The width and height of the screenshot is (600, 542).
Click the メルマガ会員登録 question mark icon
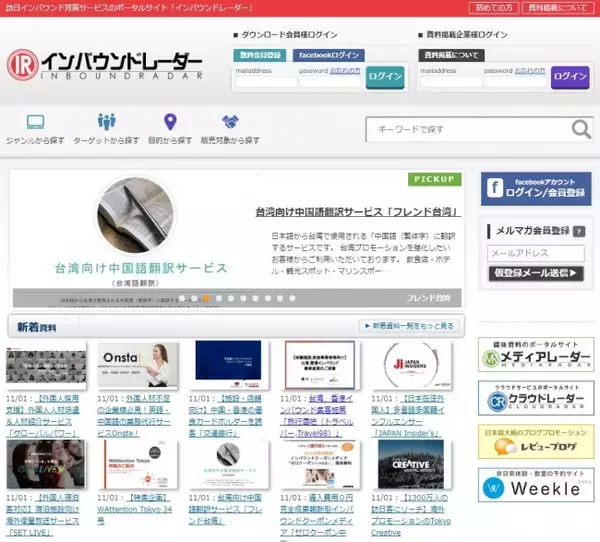click(x=579, y=232)
